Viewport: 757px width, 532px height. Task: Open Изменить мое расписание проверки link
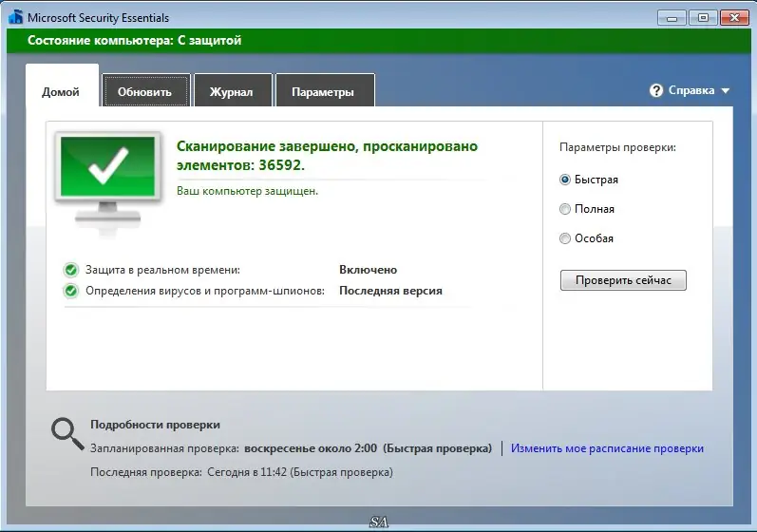[x=607, y=448]
